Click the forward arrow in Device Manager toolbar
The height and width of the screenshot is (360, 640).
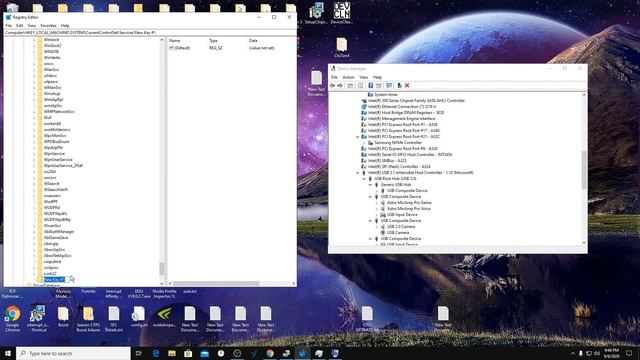point(340,85)
